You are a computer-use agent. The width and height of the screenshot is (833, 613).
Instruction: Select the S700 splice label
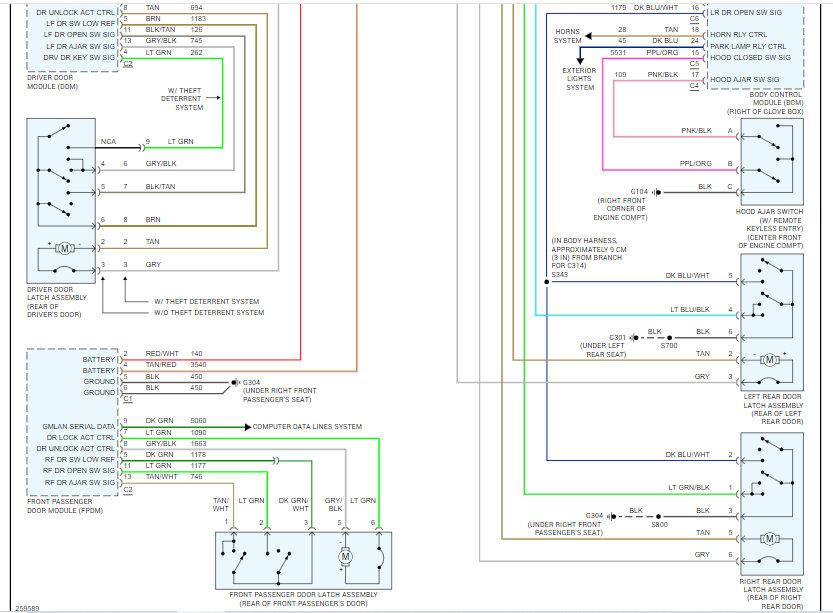(x=669, y=345)
